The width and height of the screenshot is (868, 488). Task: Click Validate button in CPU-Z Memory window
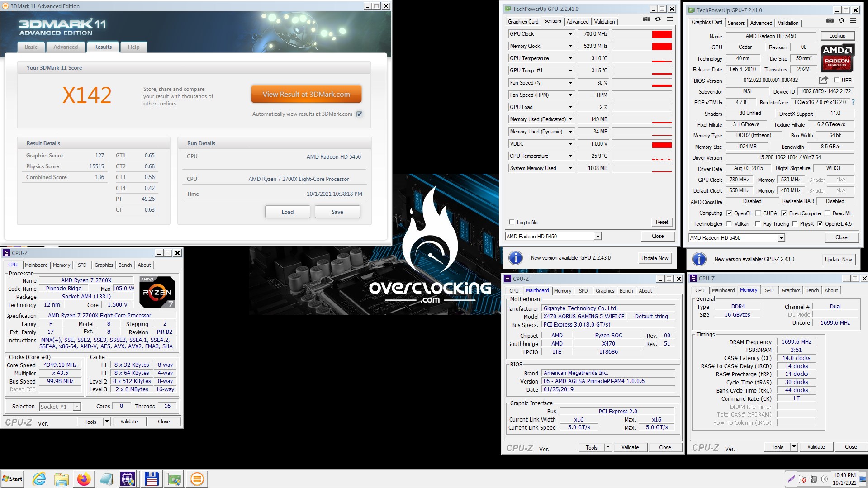[816, 447]
